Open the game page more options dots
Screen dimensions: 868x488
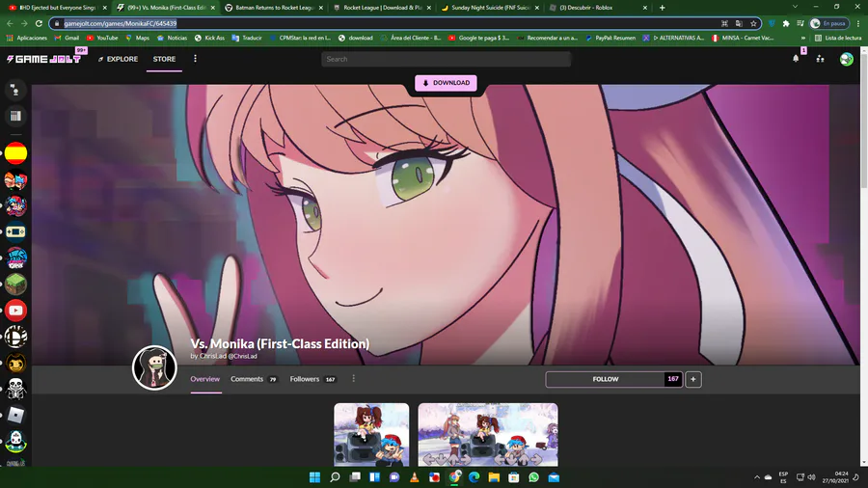point(353,378)
